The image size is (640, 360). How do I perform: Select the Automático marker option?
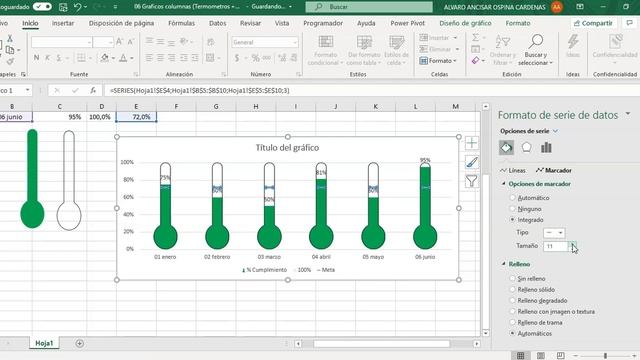[x=512, y=198]
